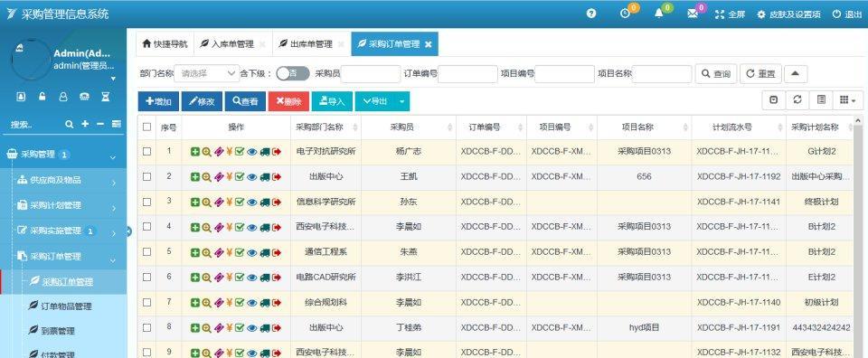The image size is (868, 358).
Task: Click the 增加 add button
Action: [158, 101]
